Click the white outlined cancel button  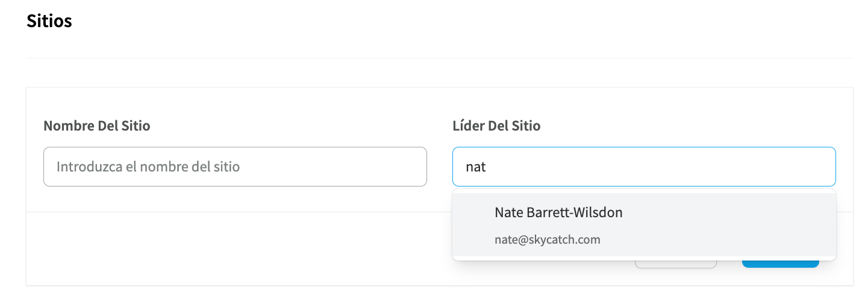coord(675,264)
